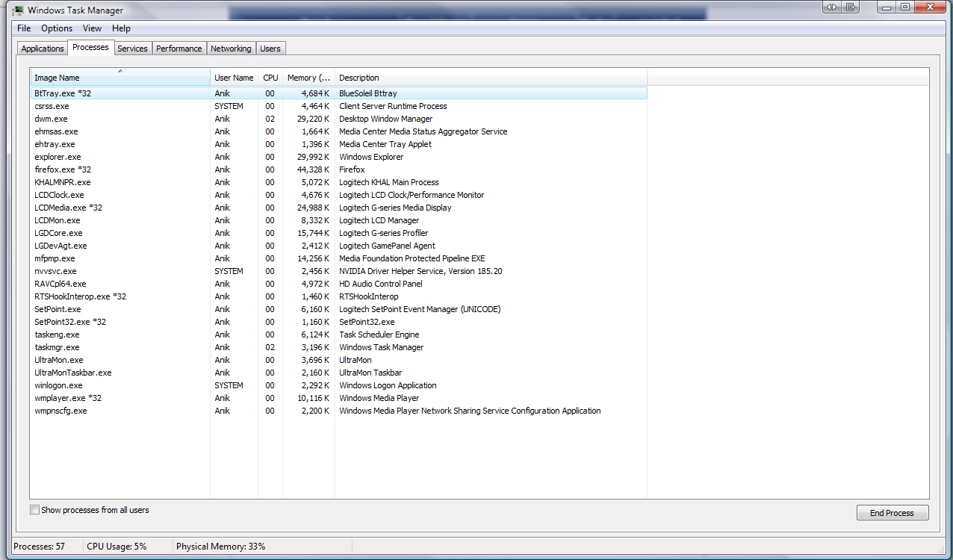
Task: Select the nvvsvc.exe process
Action: pos(338,271)
